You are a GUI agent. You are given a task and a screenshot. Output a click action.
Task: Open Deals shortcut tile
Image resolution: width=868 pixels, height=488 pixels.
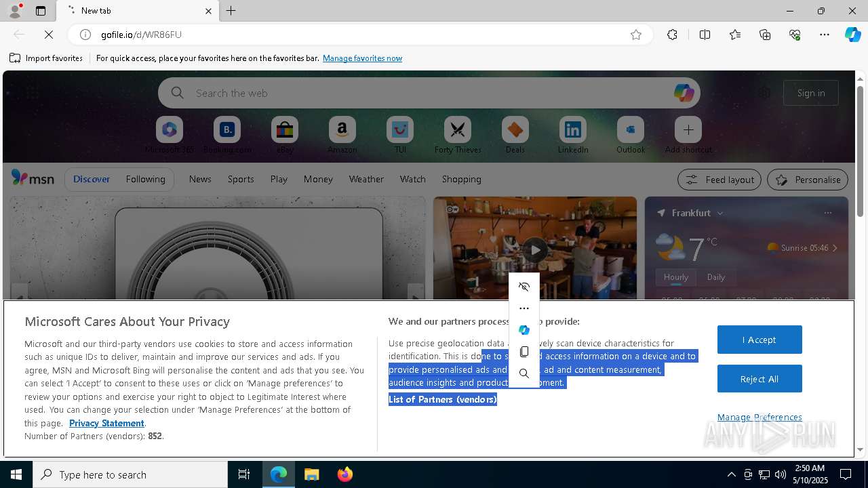[515, 135]
